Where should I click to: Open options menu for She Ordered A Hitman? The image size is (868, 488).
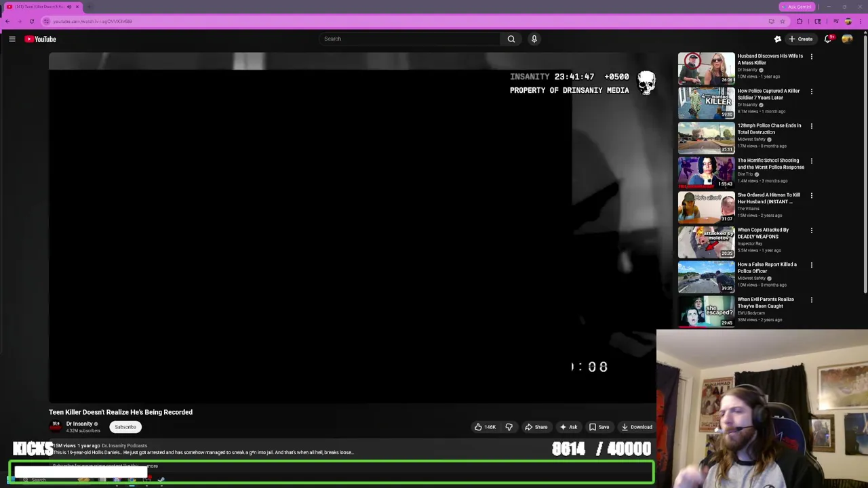pyautogui.click(x=811, y=196)
